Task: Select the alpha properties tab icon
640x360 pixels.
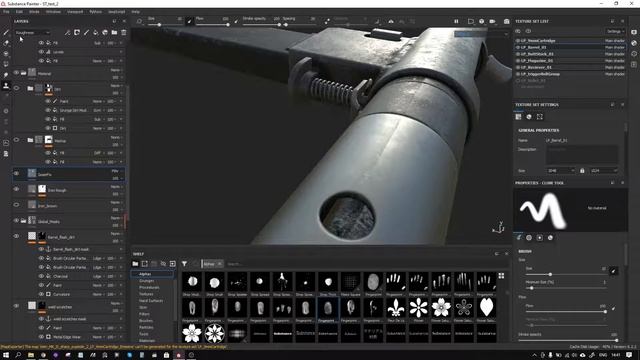Action: (x=529, y=238)
